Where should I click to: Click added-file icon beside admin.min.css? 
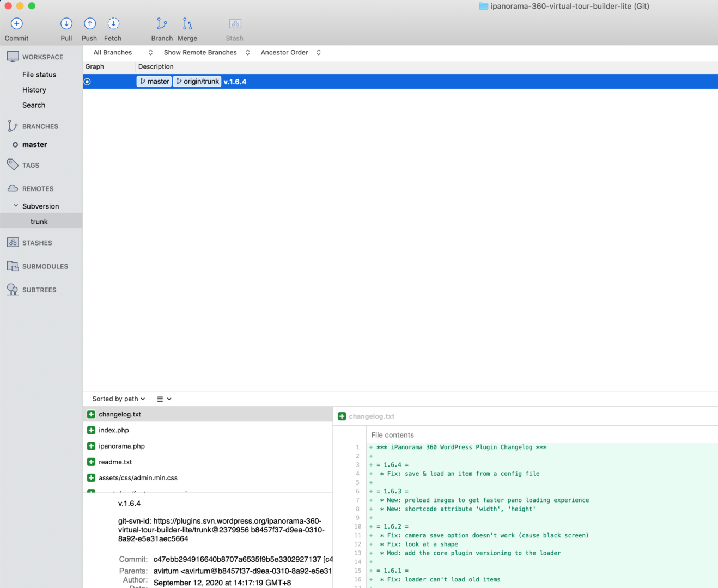[x=92, y=478]
